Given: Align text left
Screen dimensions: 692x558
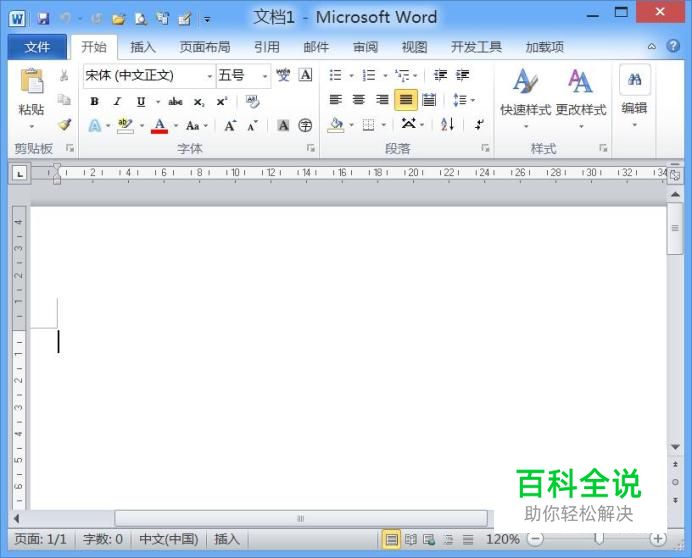Looking at the screenshot, I should (335, 100).
